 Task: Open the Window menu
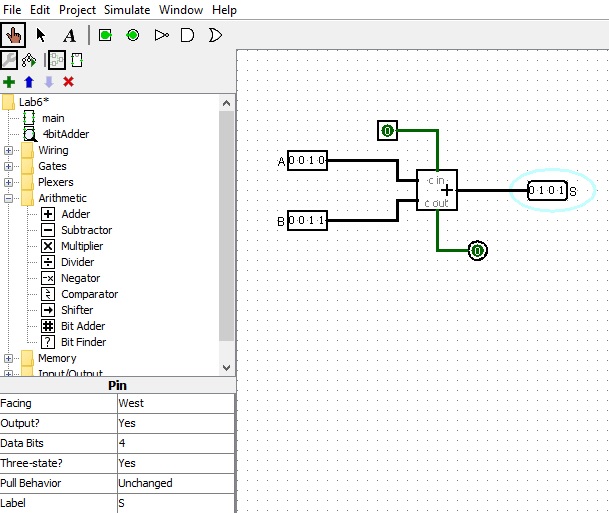(x=181, y=10)
